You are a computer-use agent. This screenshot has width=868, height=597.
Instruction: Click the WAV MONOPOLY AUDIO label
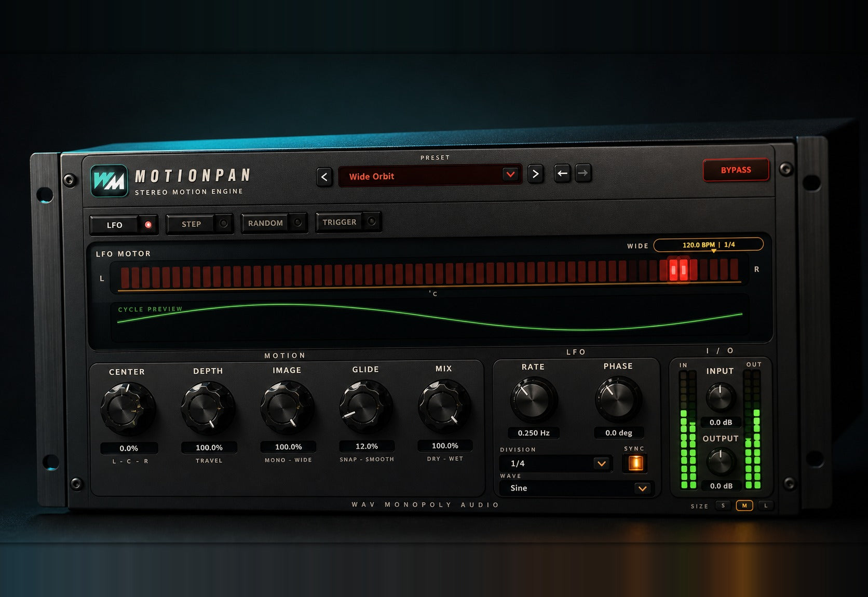425,505
